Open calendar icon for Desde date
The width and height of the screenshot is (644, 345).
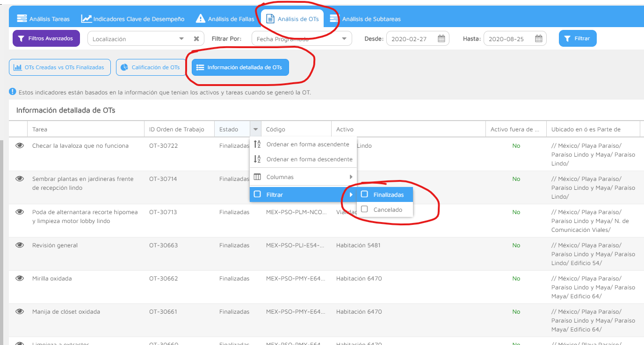(441, 39)
